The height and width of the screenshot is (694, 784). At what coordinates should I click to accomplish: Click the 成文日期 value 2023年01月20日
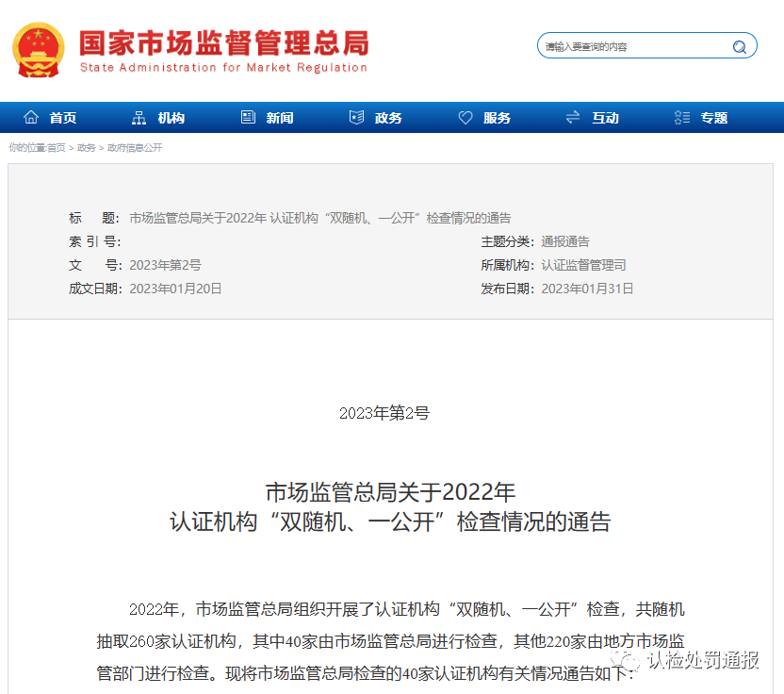pyautogui.click(x=175, y=289)
